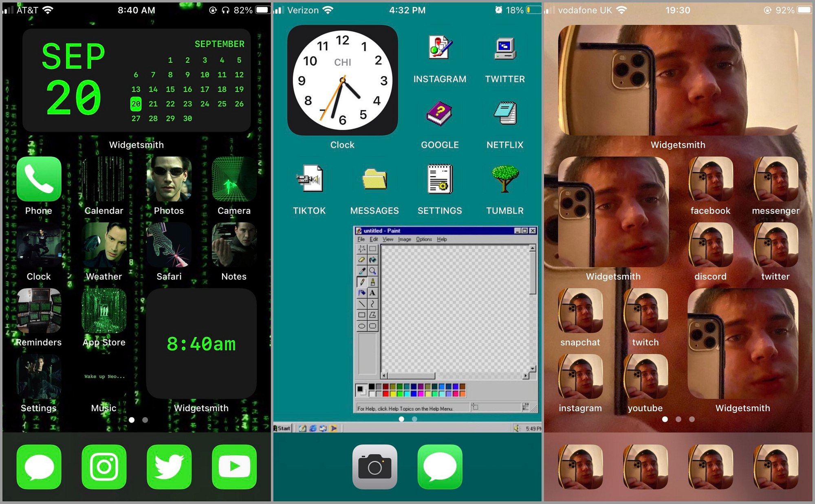Image resolution: width=815 pixels, height=504 pixels.
Task: Open SEP 20 Widgetsmith calendar widget
Action: [137, 80]
